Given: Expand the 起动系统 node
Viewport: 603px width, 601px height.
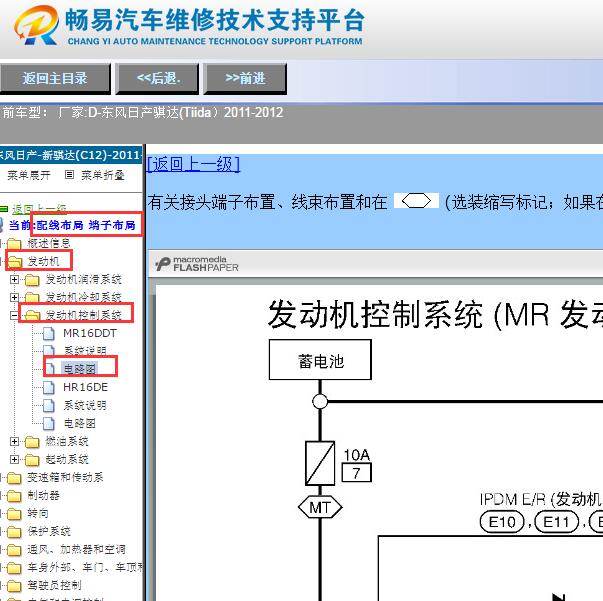Looking at the screenshot, I should tap(14, 459).
